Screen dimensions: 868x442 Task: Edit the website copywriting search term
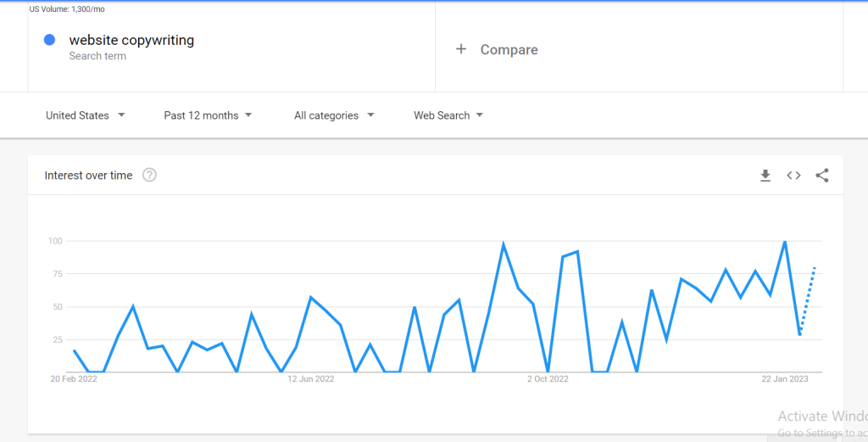click(131, 40)
